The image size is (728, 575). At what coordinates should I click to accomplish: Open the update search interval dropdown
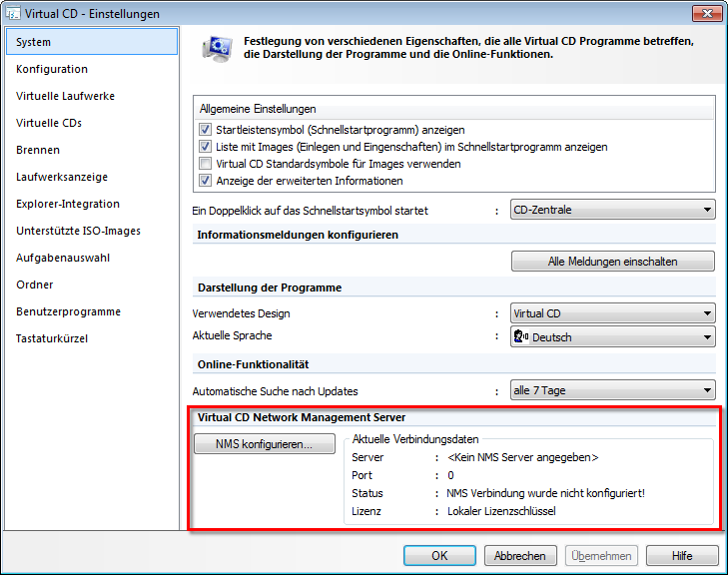pos(612,390)
